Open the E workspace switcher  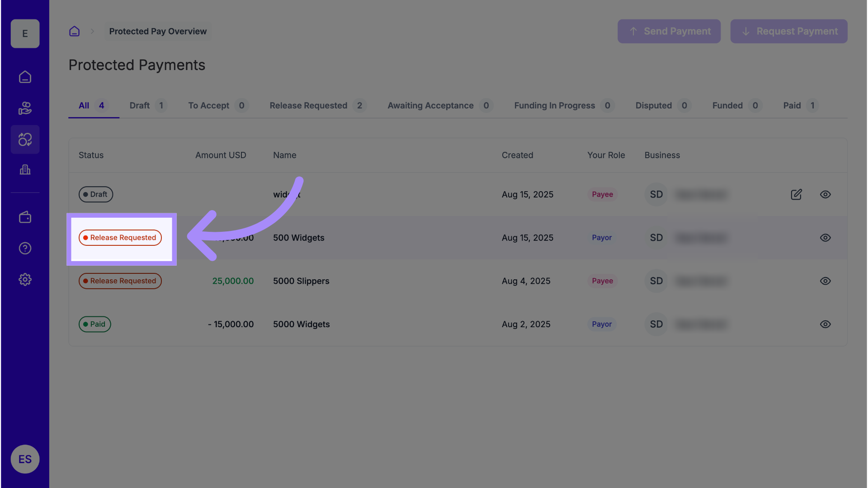pyautogui.click(x=25, y=33)
